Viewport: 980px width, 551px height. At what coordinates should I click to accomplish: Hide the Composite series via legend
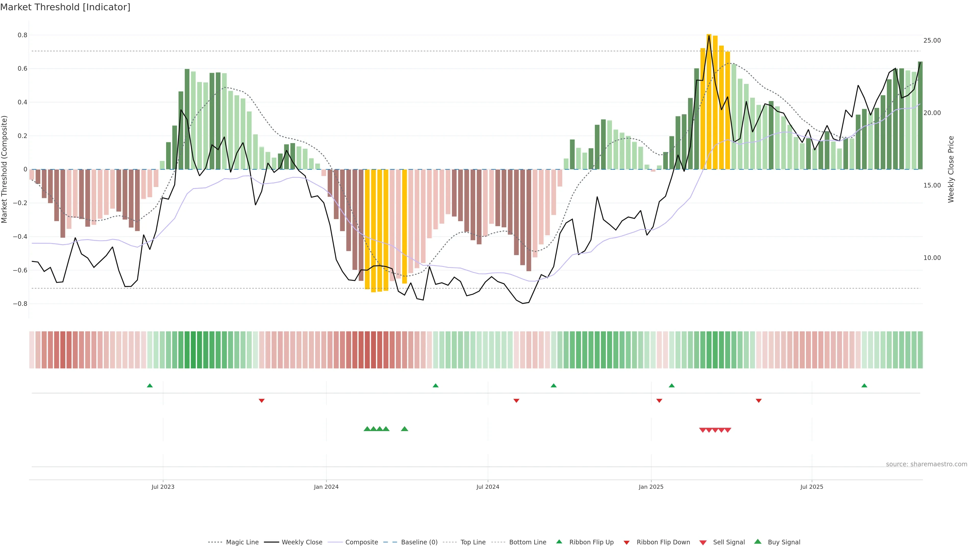[x=361, y=542]
